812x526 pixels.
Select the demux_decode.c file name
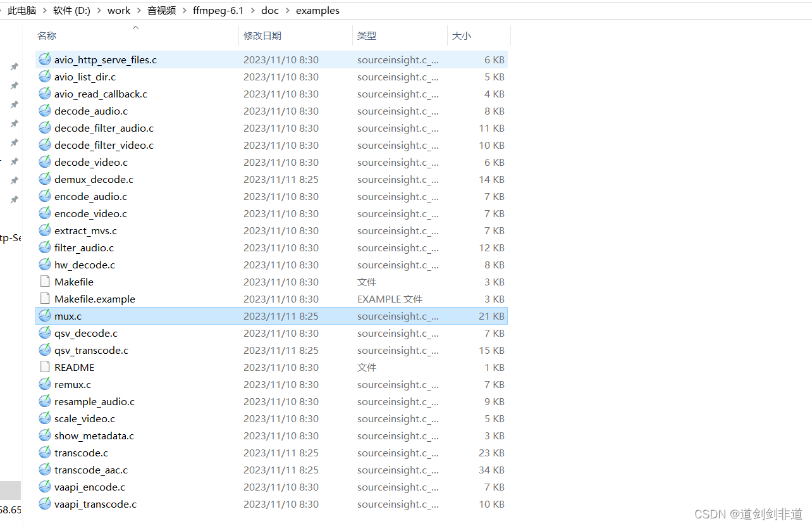click(x=94, y=179)
